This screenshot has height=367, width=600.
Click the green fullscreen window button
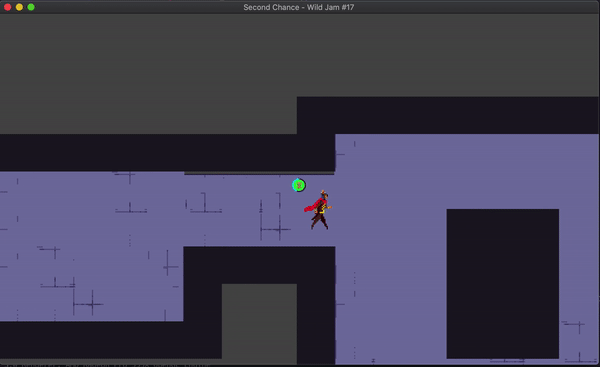pos(31,7)
